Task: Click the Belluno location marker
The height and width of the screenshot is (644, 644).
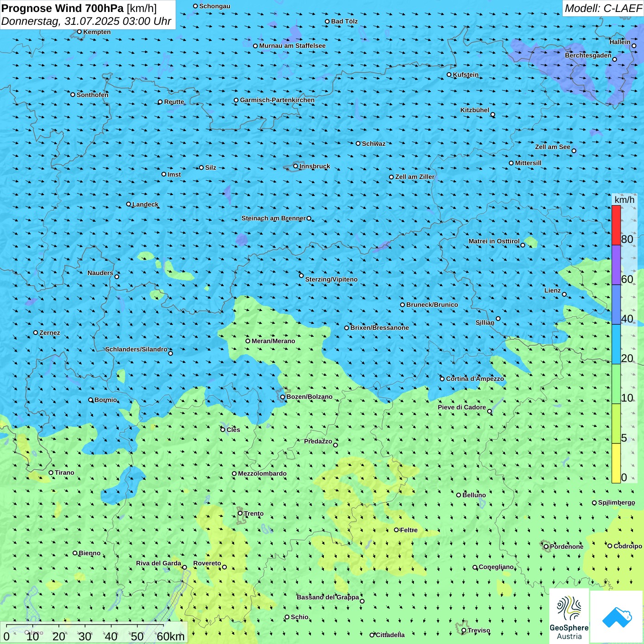Action: 459,495
